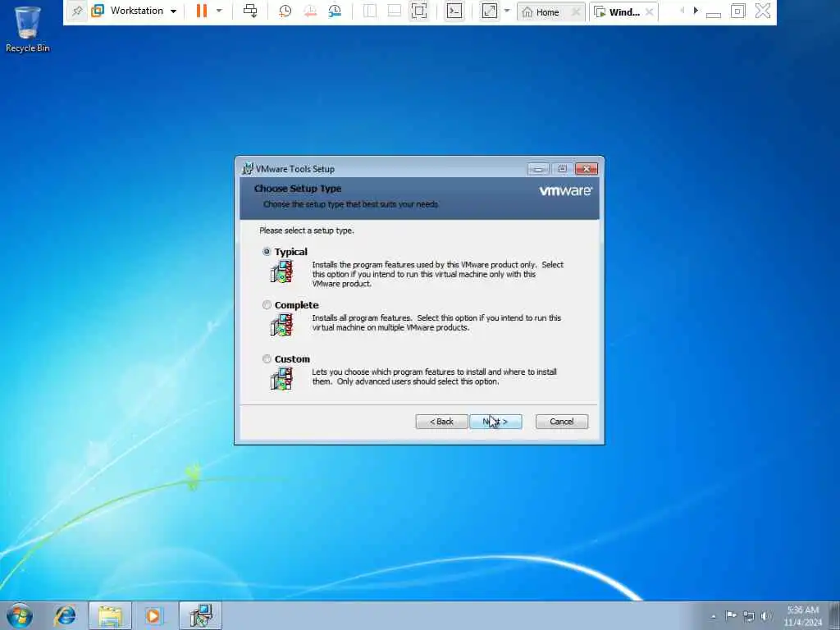This screenshot has height=630, width=840.
Task: Click the 'Choose Setup Type' heading
Action: pos(298,189)
